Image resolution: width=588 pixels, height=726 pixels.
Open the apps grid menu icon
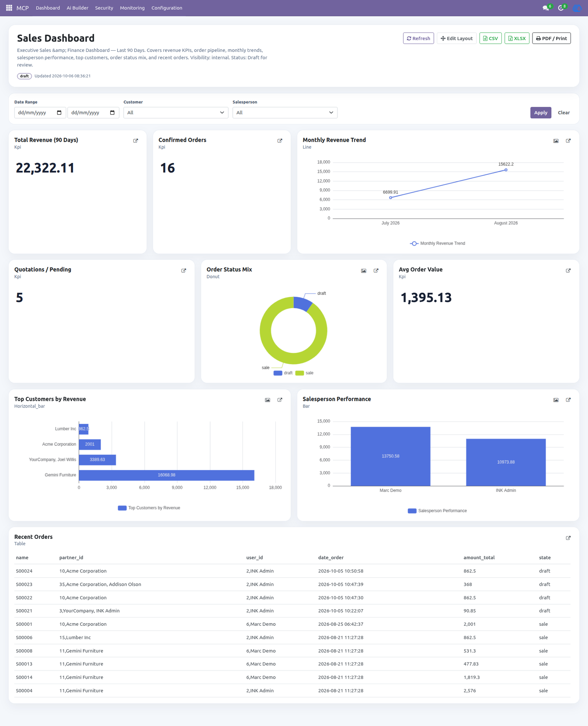(9, 8)
